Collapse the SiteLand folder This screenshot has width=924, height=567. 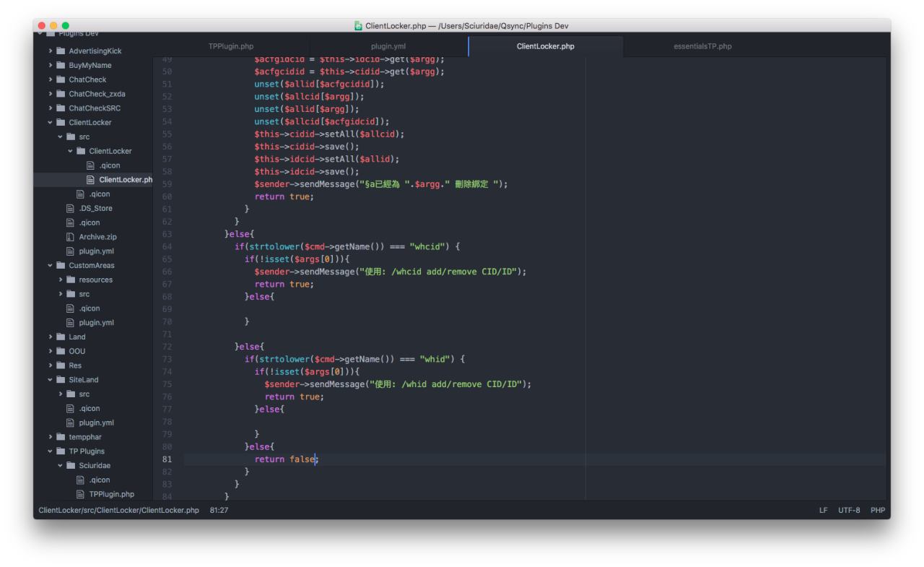click(x=51, y=379)
